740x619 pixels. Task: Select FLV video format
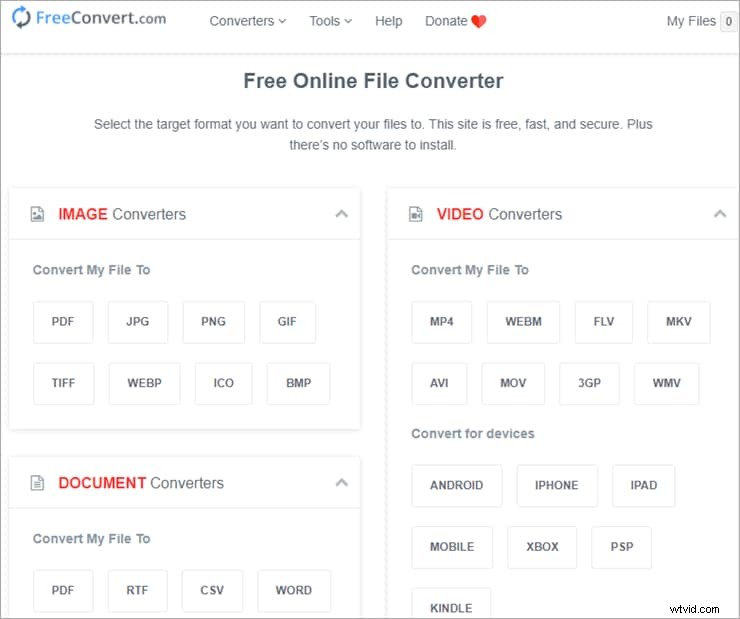tap(604, 322)
